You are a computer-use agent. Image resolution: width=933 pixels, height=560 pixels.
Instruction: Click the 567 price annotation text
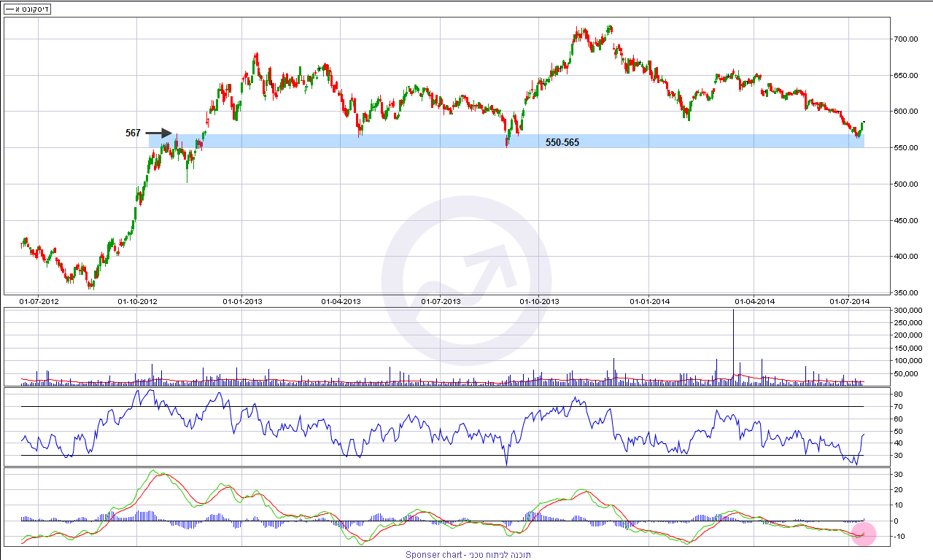pyautogui.click(x=133, y=133)
